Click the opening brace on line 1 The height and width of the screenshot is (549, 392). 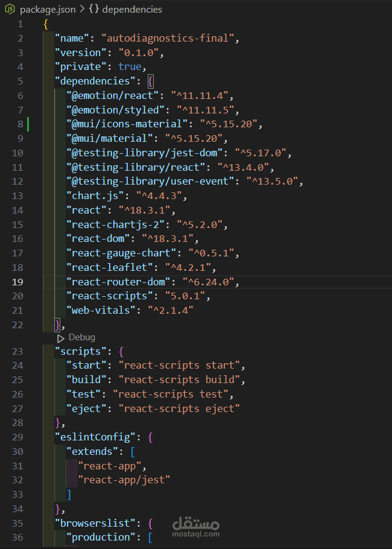46,24
